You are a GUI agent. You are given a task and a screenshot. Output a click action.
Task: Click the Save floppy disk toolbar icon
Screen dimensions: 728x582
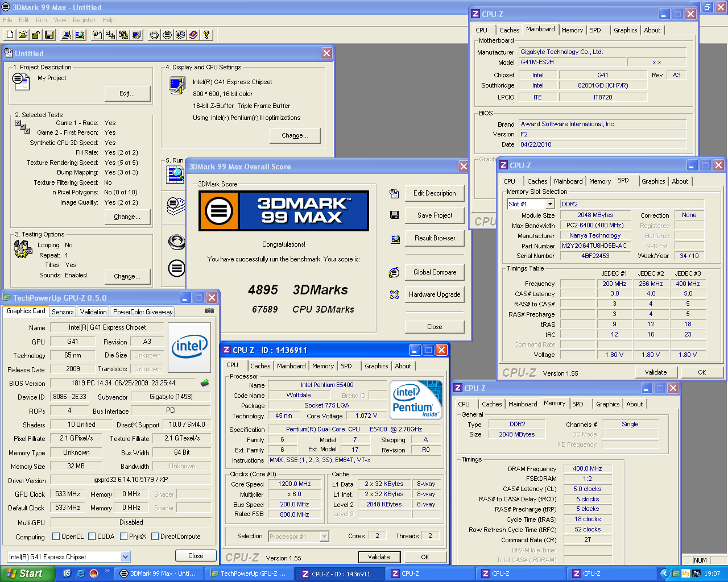point(49,35)
